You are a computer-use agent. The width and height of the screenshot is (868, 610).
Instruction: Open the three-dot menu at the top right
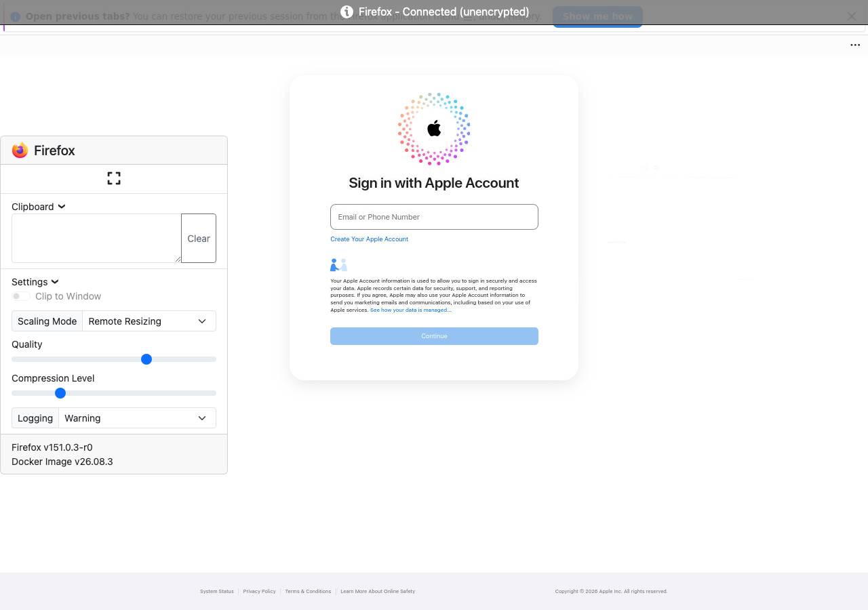855,45
